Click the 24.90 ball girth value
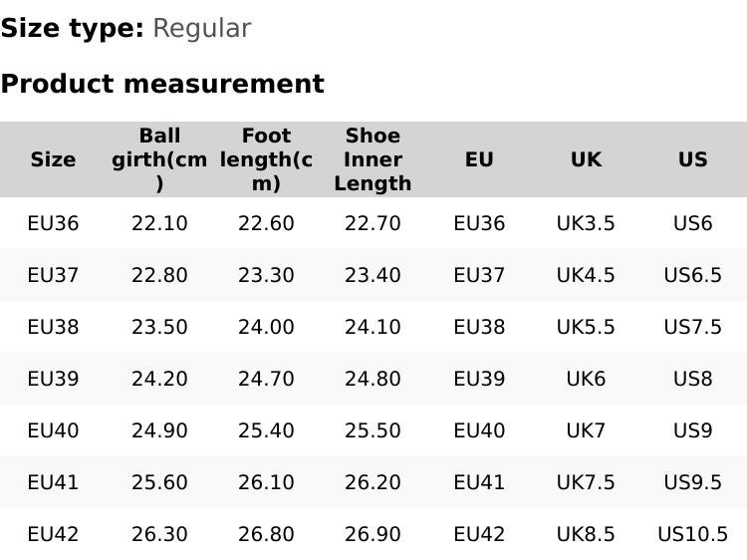747x560 pixels. click(159, 430)
